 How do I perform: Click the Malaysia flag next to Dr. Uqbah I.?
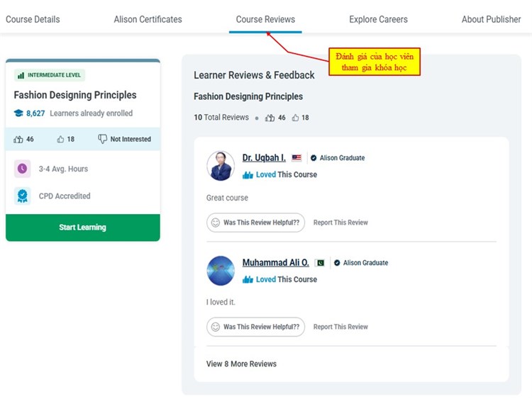[x=297, y=158]
